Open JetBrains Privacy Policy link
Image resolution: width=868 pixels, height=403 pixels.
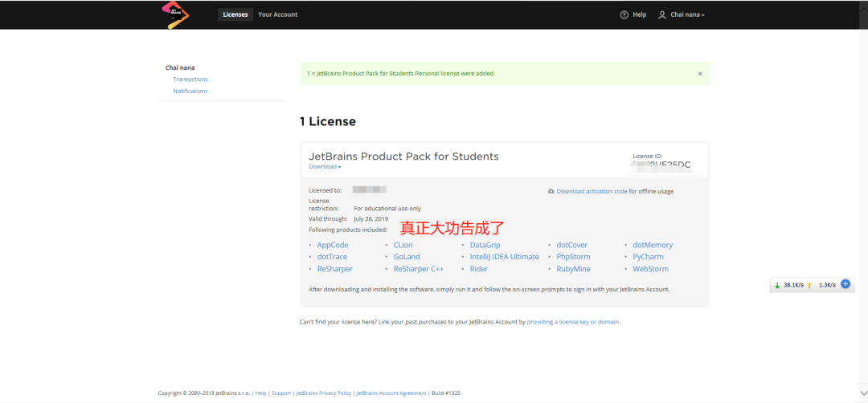(324, 393)
